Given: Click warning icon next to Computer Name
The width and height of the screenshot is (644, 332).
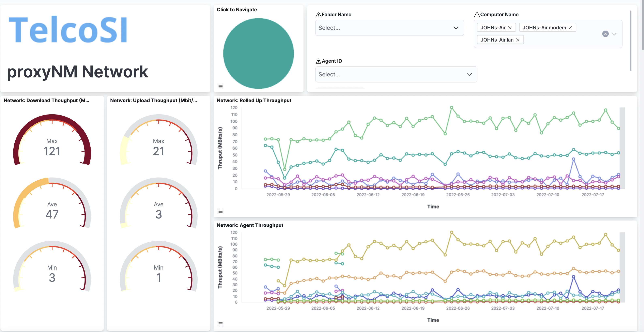Looking at the screenshot, I should pos(477,15).
